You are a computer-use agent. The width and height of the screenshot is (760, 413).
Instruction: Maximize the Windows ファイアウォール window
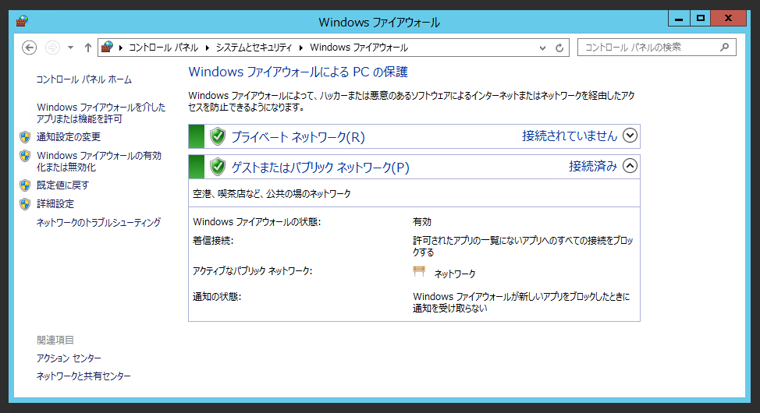(x=700, y=18)
